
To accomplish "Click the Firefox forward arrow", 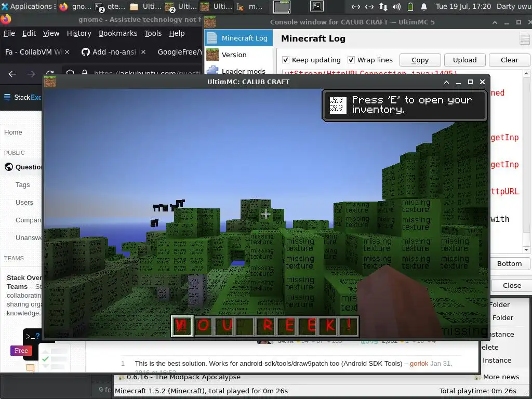I will coord(31,74).
